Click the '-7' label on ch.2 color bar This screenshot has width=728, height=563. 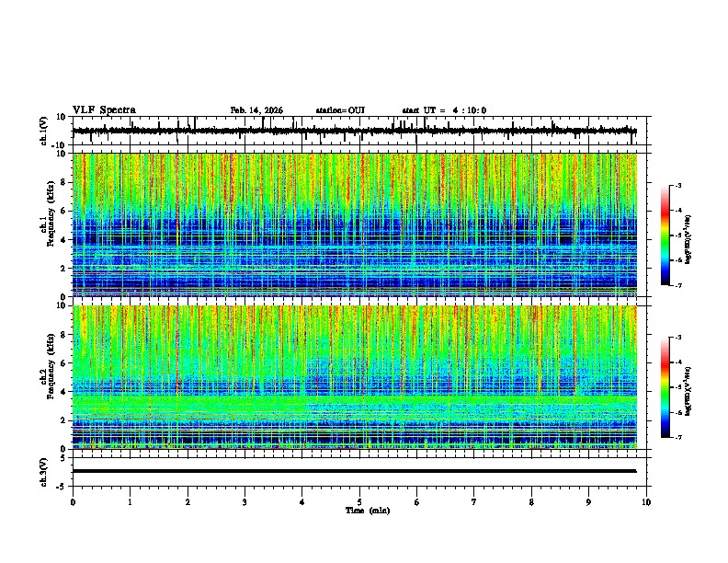click(677, 438)
